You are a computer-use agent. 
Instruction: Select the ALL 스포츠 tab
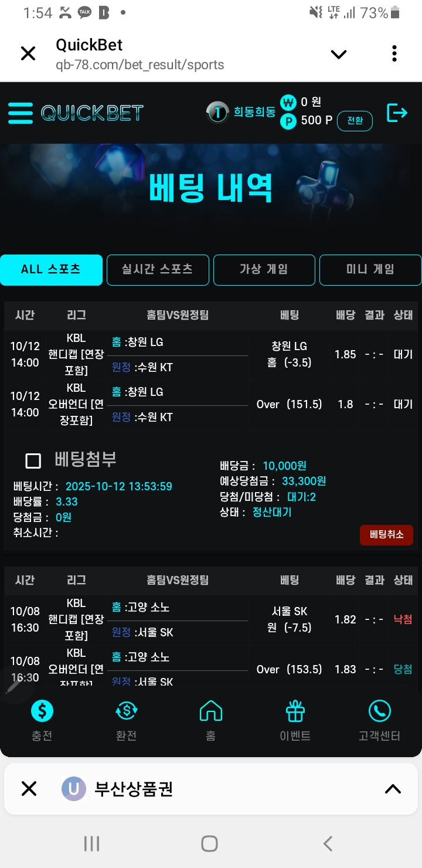coord(51,270)
